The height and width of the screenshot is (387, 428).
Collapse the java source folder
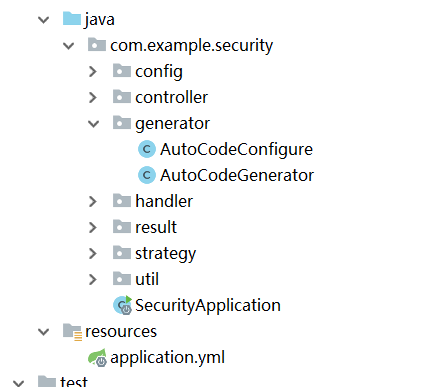(x=44, y=20)
